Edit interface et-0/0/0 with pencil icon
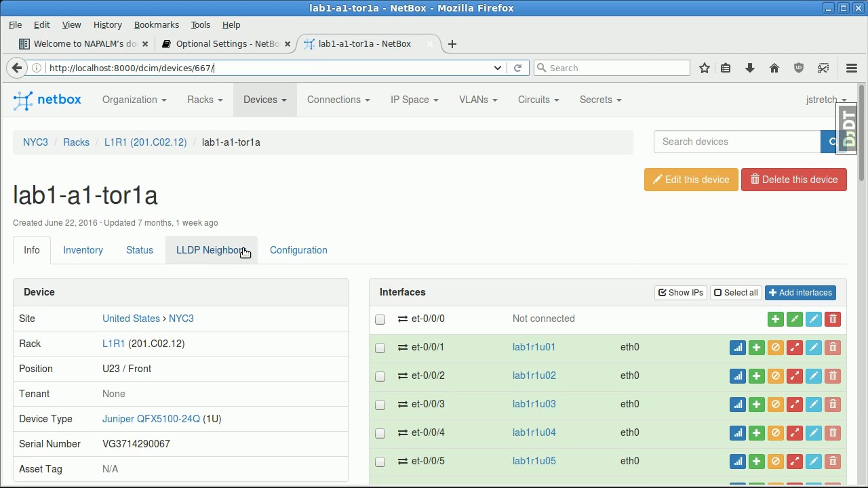 (x=814, y=319)
